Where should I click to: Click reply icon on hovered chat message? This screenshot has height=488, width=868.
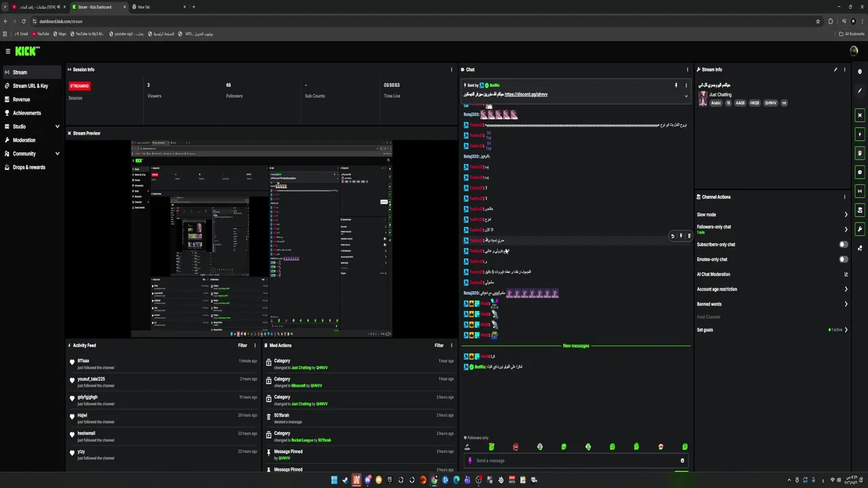pyautogui.click(x=673, y=236)
